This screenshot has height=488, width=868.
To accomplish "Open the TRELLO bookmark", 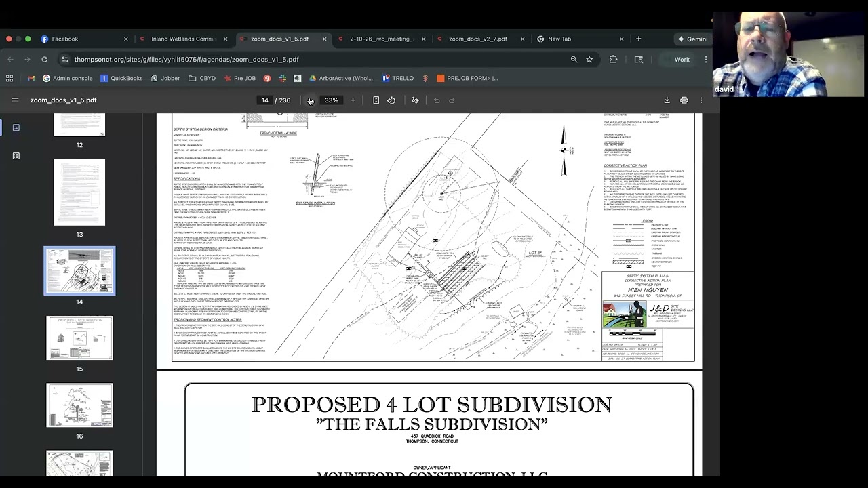I will [x=397, y=78].
